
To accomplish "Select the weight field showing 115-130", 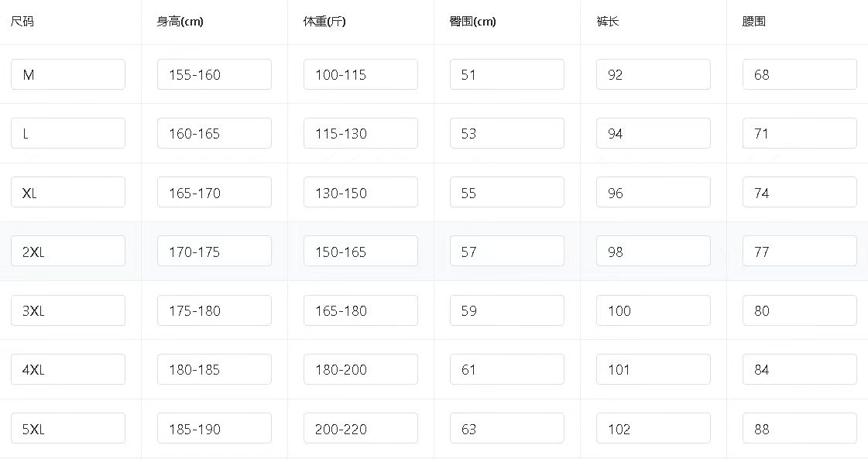I will coord(361,133).
